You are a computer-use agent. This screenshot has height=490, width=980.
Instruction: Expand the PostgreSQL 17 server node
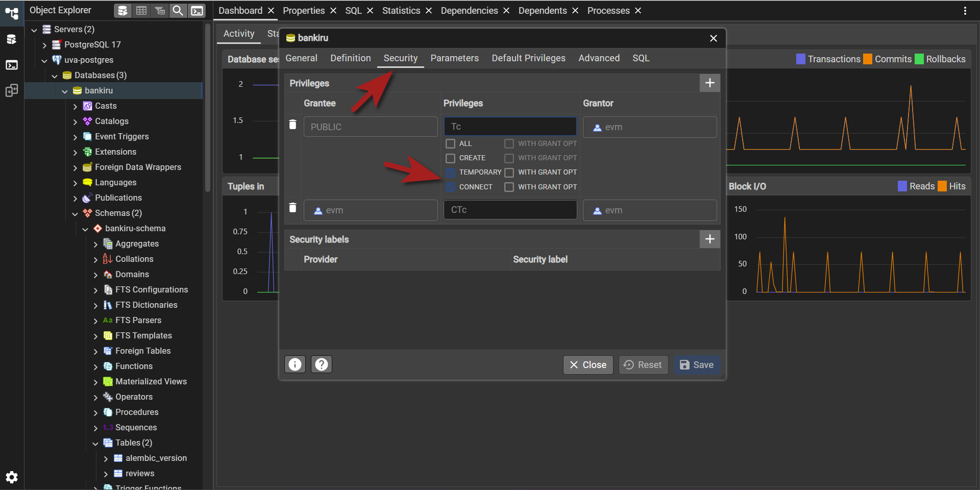click(44, 45)
